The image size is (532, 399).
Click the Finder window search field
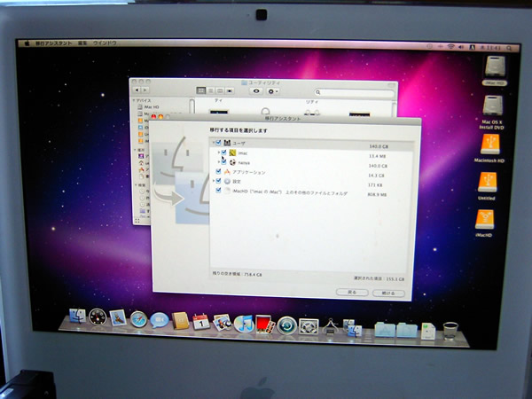click(354, 92)
